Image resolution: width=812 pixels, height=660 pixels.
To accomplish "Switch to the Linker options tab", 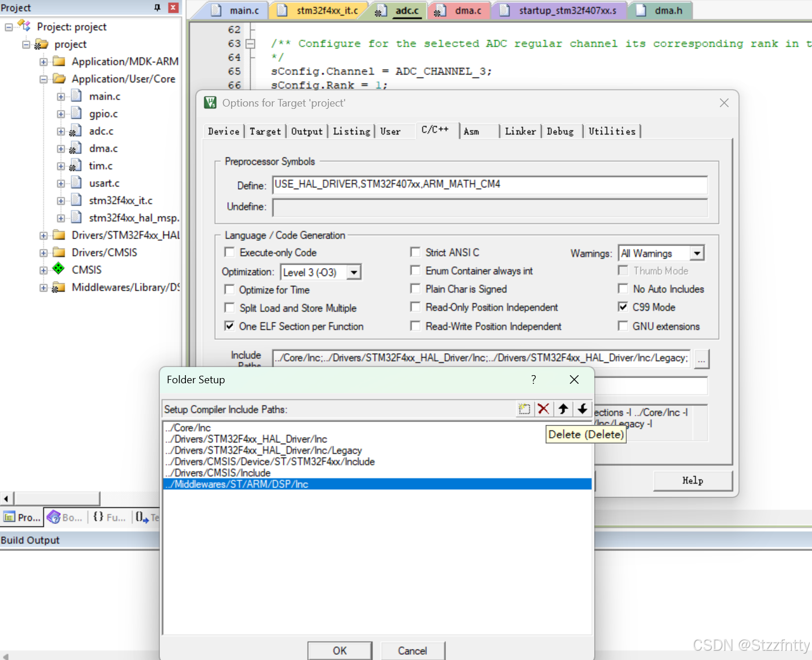I will pos(520,131).
